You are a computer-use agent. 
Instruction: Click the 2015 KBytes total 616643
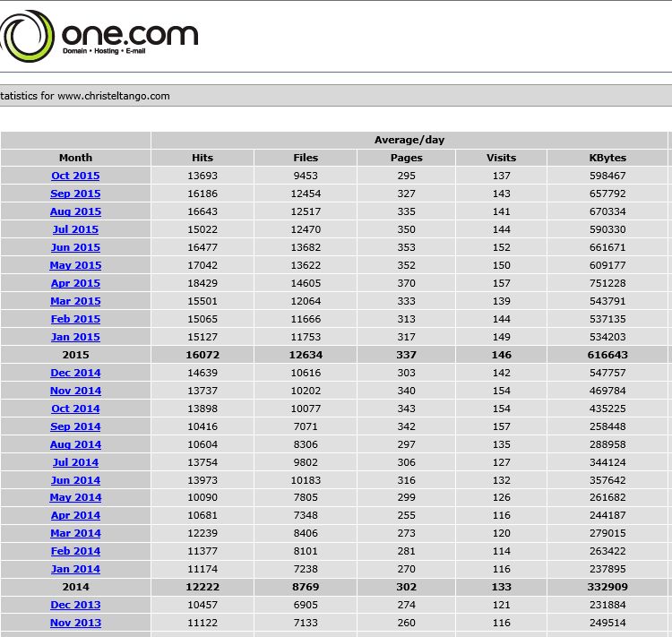click(x=607, y=355)
